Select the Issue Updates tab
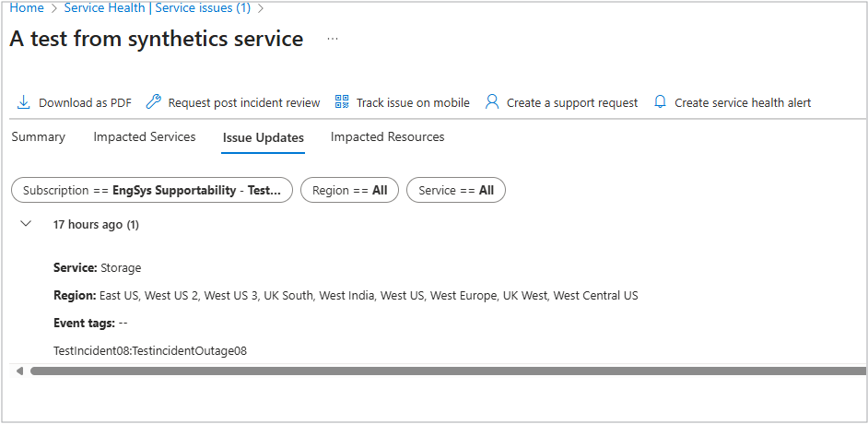The height and width of the screenshot is (424, 868). 264,138
